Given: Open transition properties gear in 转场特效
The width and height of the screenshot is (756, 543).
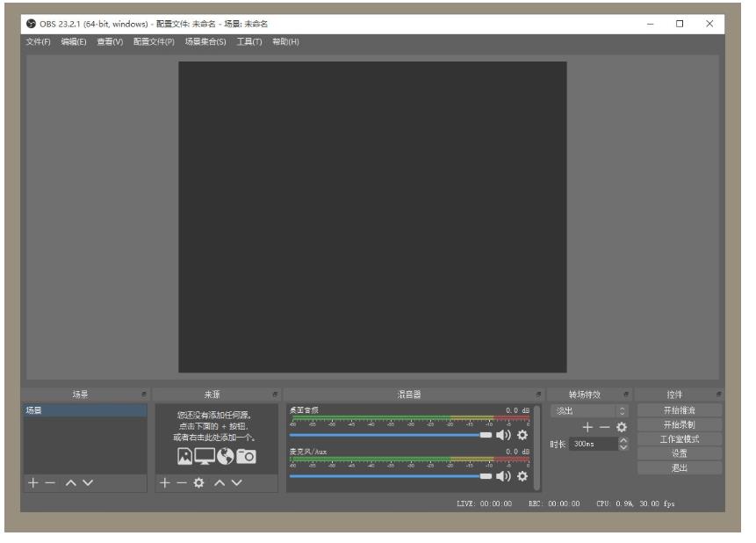Looking at the screenshot, I should point(622,427).
